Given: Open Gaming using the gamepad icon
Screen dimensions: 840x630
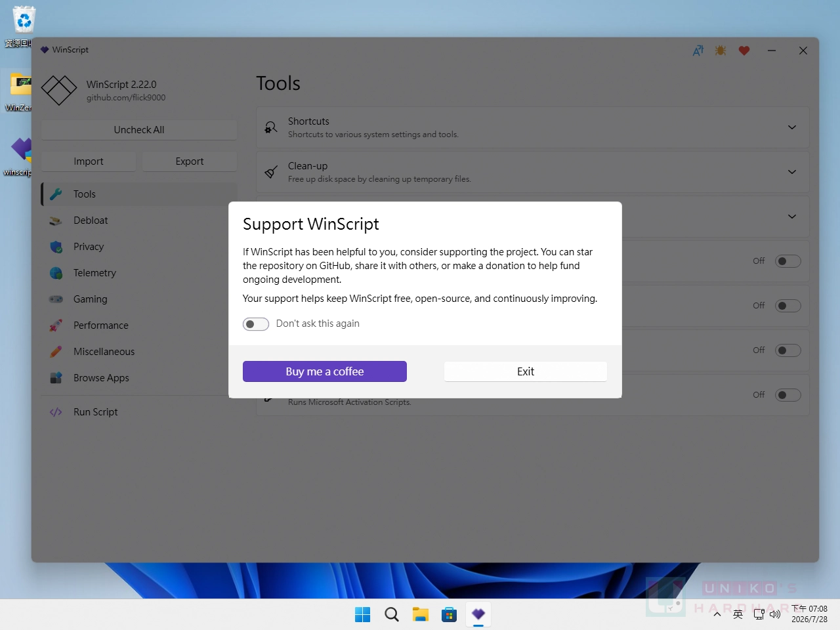Looking at the screenshot, I should point(56,299).
